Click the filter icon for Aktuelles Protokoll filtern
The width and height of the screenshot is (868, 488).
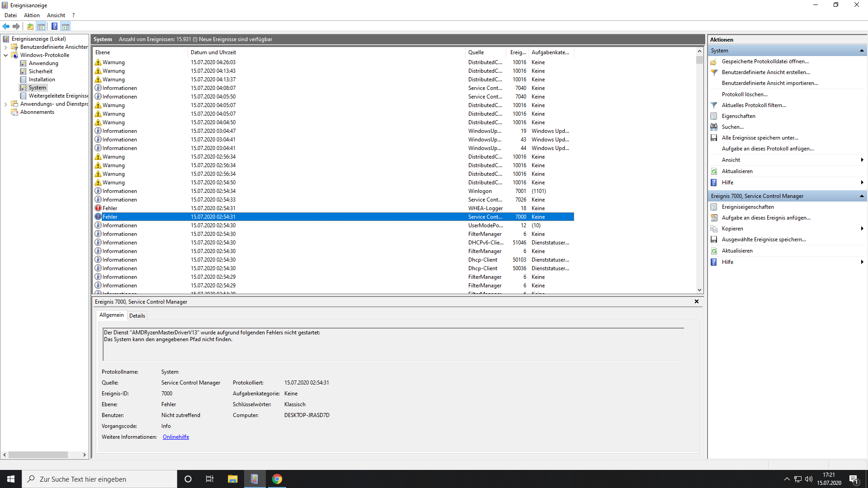click(714, 105)
